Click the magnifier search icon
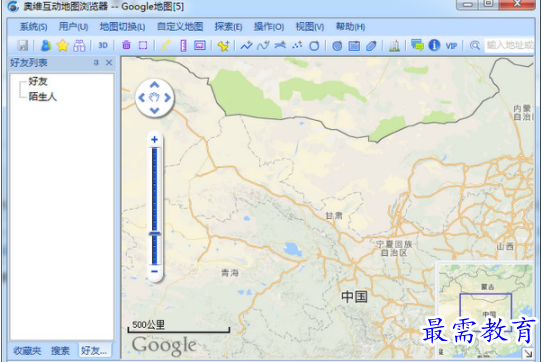The width and height of the screenshot is (544, 362). (x=475, y=45)
